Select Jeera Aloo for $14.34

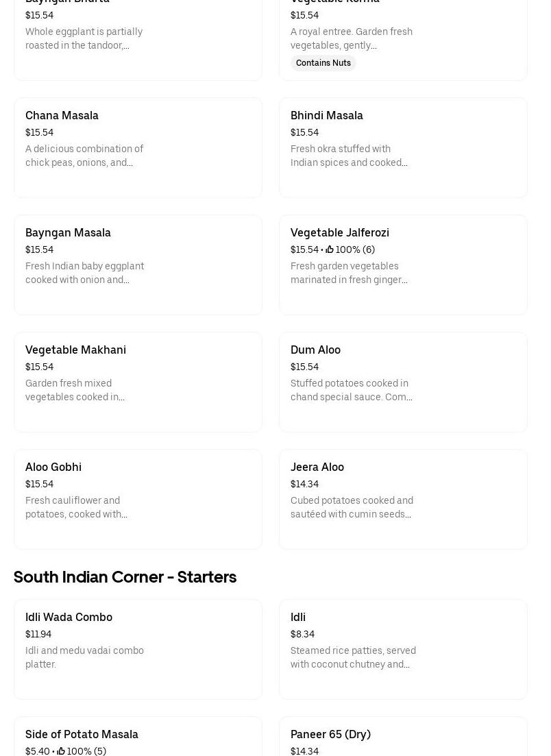click(403, 499)
